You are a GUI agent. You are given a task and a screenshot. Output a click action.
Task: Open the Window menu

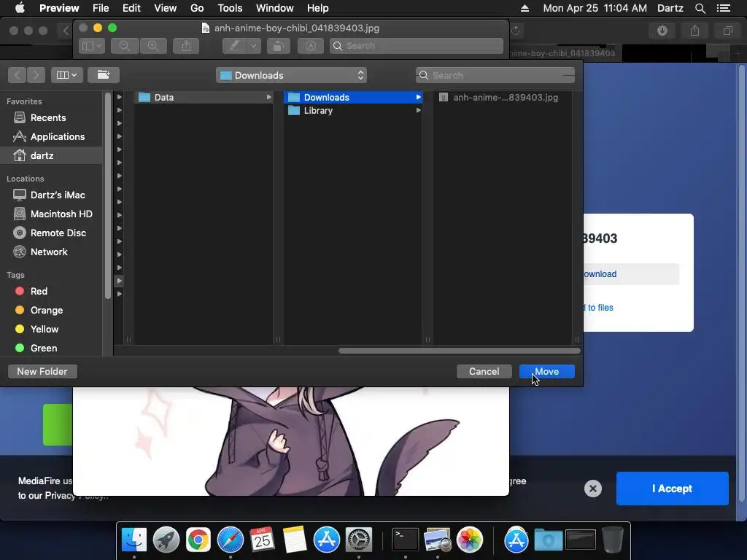coord(274,8)
